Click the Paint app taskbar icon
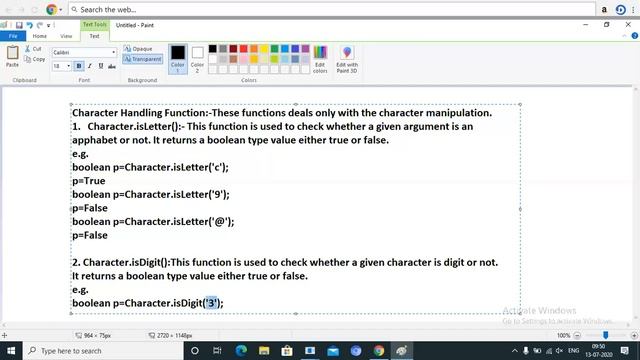640x360 pixels. point(402,351)
